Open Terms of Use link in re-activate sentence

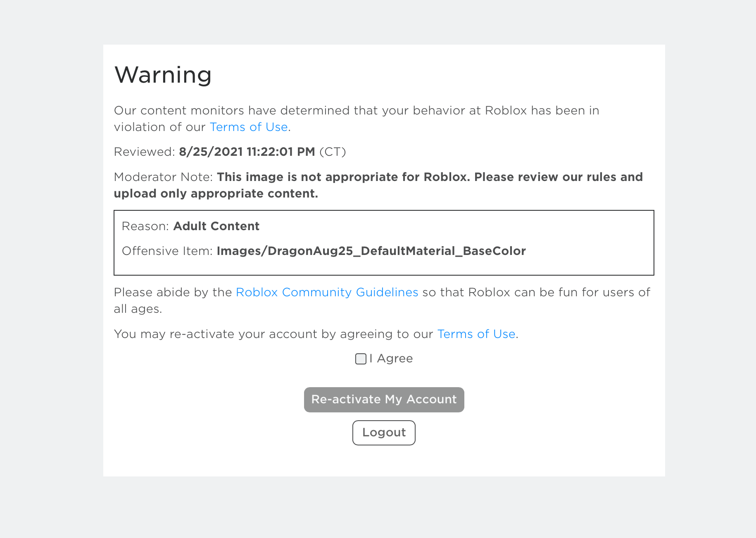coord(476,334)
